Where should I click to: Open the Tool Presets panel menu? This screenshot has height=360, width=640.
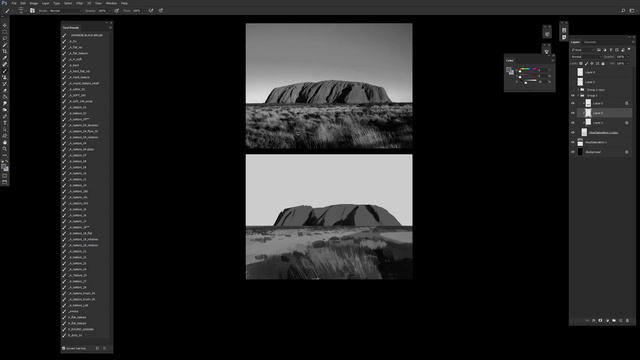pos(110,27)
